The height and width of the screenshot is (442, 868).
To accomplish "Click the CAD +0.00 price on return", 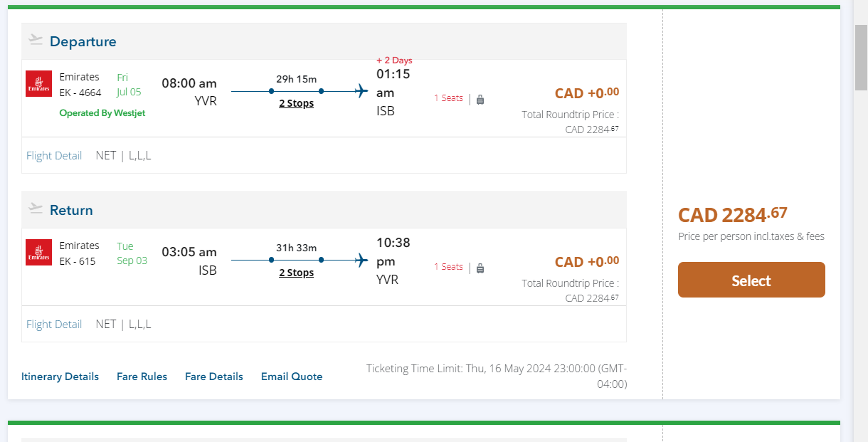I will click(586, 262).
